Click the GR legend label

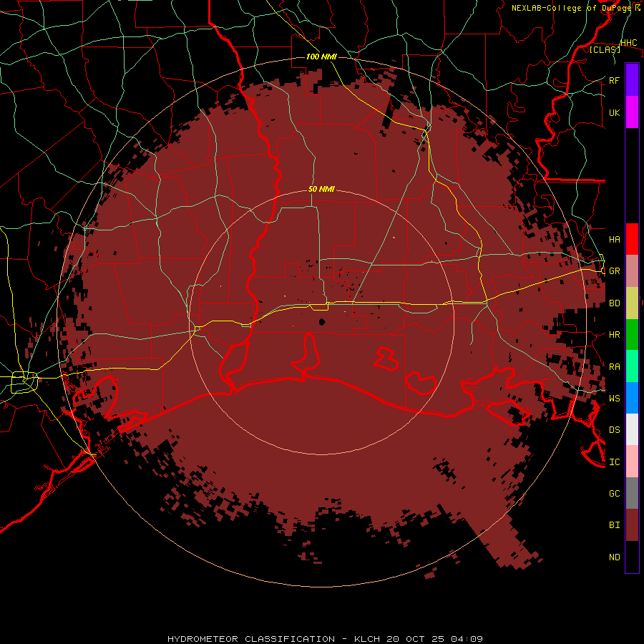[x=614, y=271]
